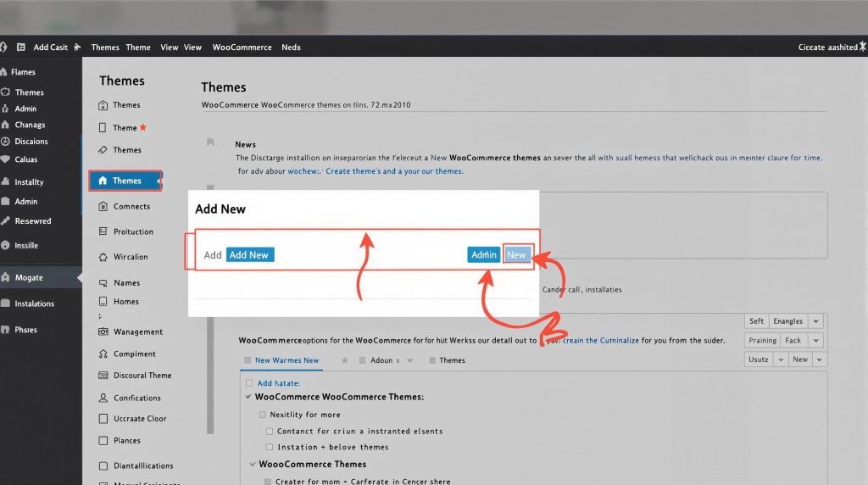This screenshot has width=868, height=485.
Task: Open the dropdown arrow next to Enangles
Action: click(815, 321)
